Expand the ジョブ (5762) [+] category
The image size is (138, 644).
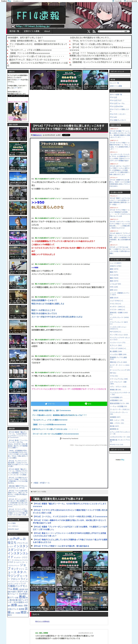tap(116, 301)
